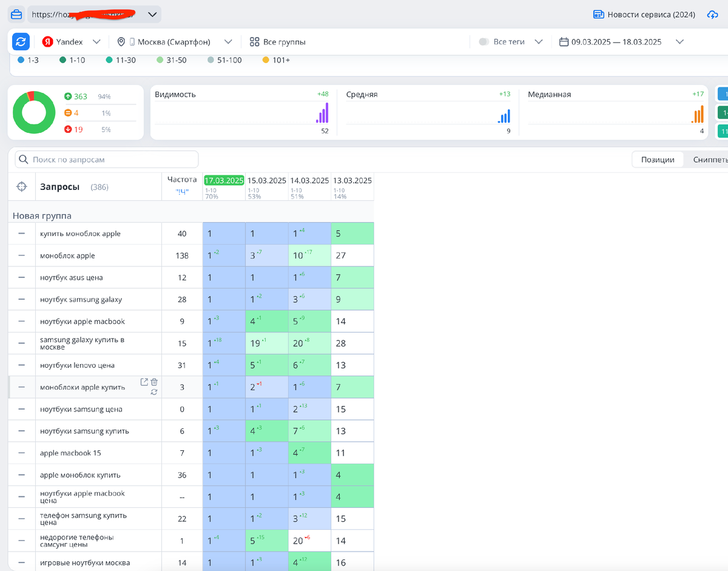The width and height of the screenshot is (728, 571).
Task: Collapse the Новая группа group header
Action: pos(42,215)
